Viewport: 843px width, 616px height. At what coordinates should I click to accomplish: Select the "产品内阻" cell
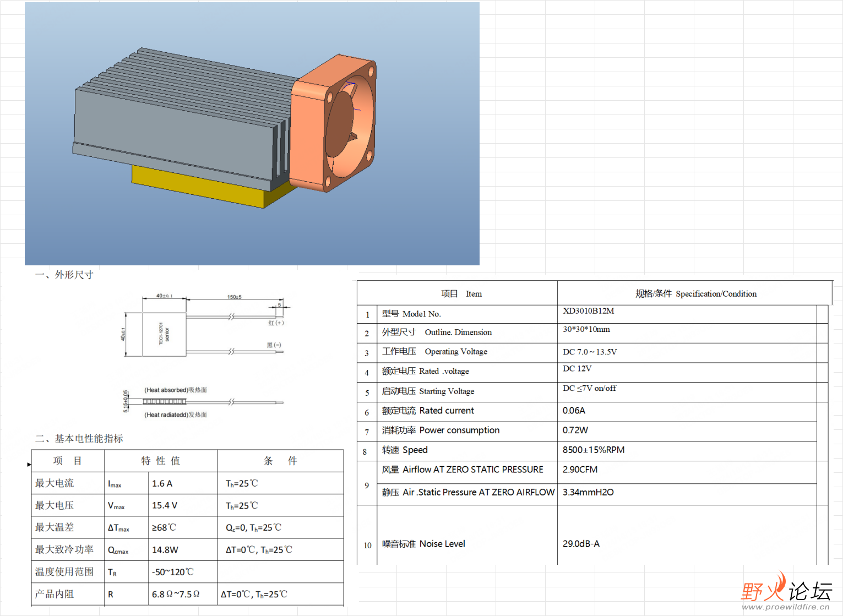click(68, 594)
